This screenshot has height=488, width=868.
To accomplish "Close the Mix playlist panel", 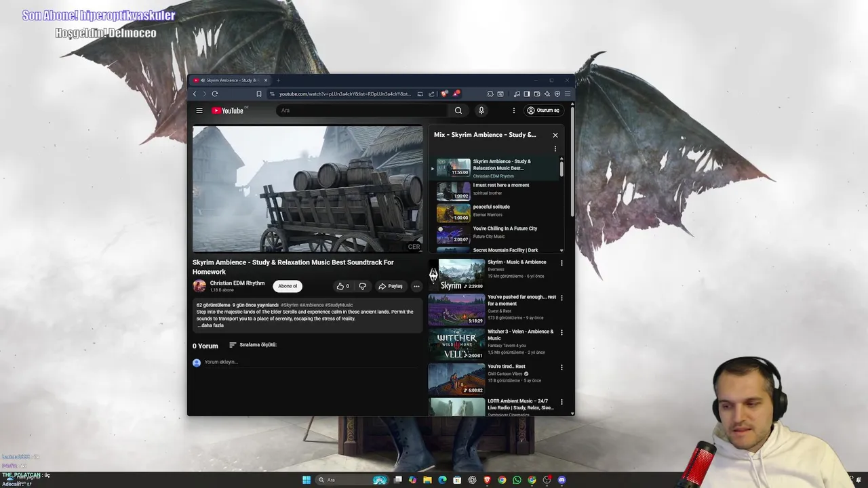I will coord(555,135).
